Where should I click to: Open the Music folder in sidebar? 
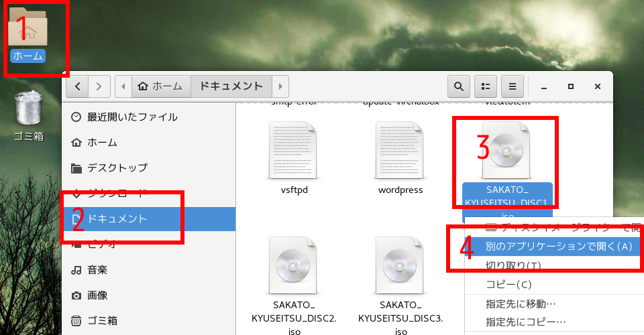pos(97,270)
